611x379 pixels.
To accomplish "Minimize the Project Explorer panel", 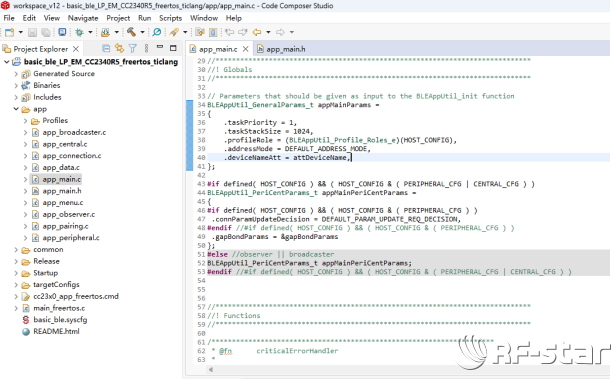I will click(160, 48).
